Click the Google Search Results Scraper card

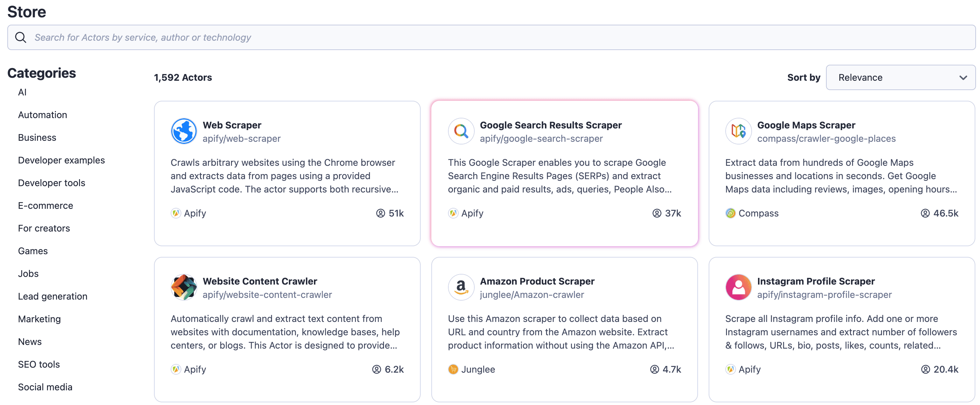[x=564, y=173]
